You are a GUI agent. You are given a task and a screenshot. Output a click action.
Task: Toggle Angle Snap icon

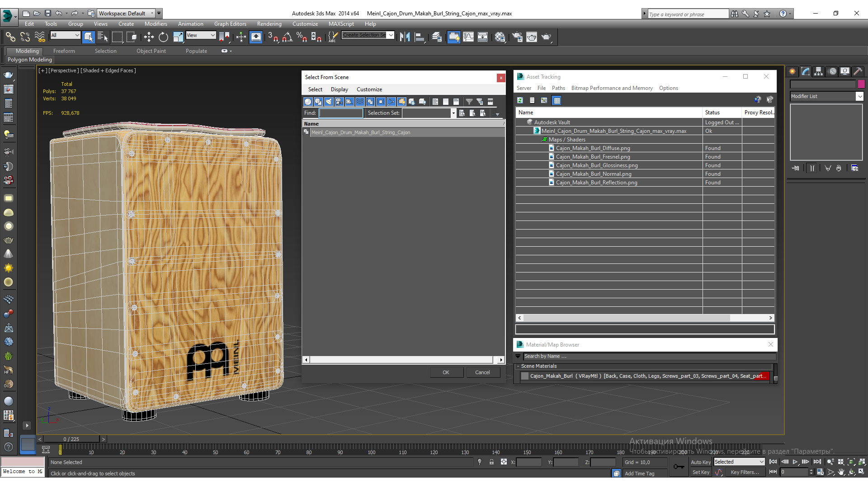[288, 37]
